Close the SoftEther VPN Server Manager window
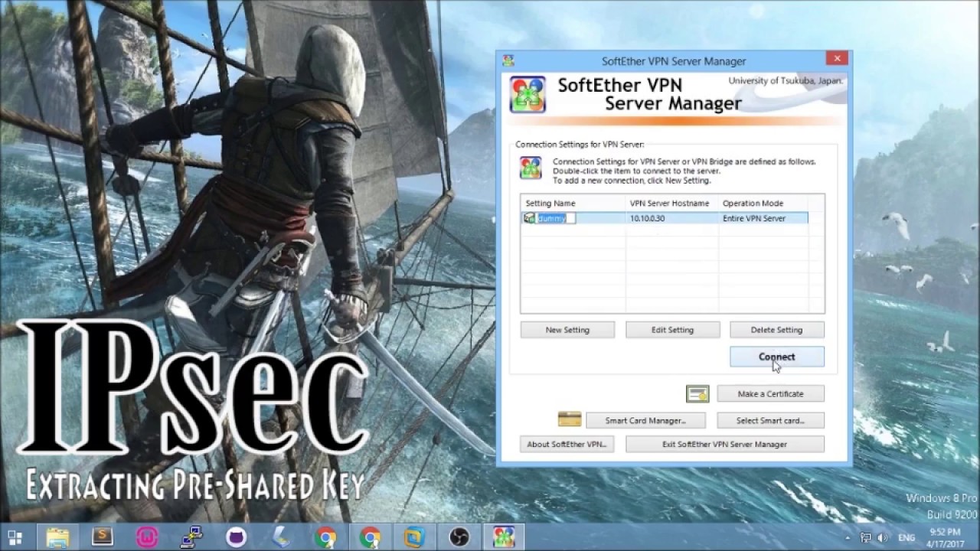The height and width of the screenshot is (551, 980). pyautogui.click(x=837, y=58)
